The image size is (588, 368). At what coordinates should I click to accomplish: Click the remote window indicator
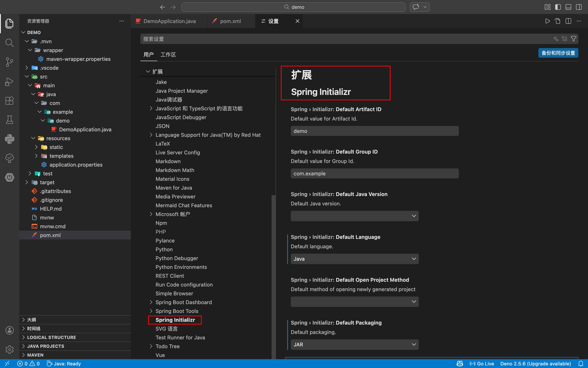click(7, 364)
